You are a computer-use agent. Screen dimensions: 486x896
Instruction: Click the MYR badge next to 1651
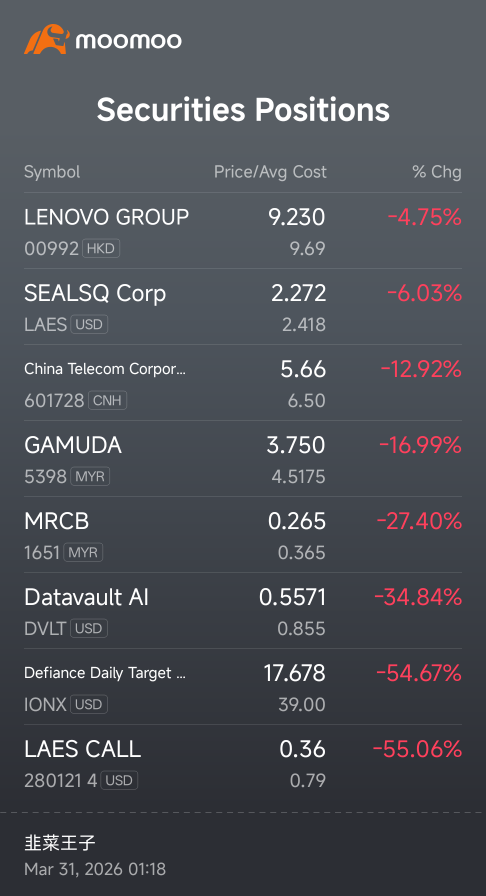pos(83,553)
